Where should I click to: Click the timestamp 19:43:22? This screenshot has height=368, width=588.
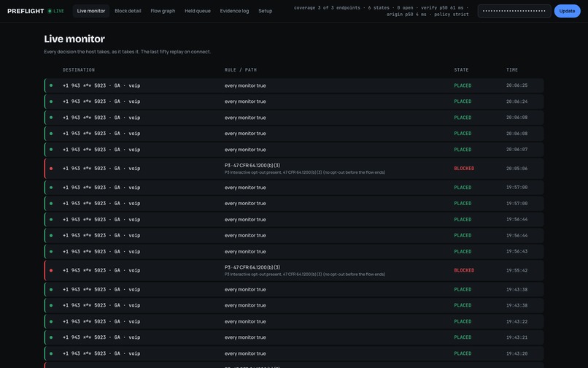[517, 321]
